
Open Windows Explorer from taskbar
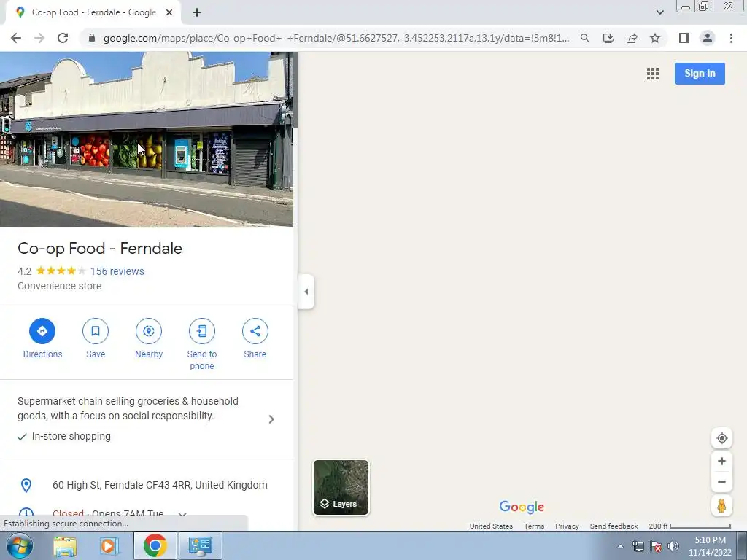click(65, 545)
